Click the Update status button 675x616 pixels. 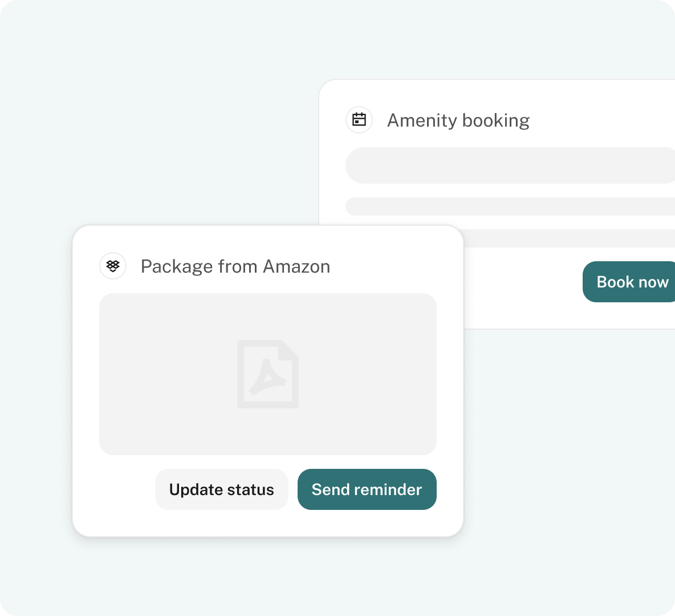(x=221, y=489)
